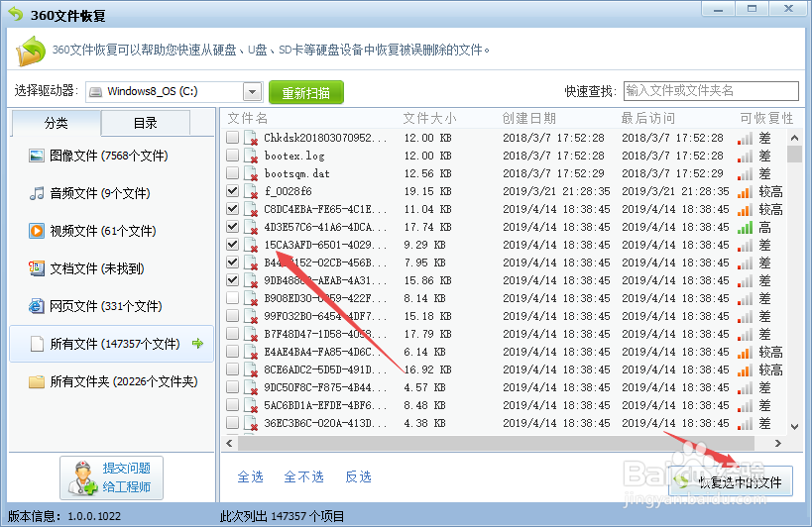This screenshot has height=527, width=812.
Task: Open 网页文件 (331个文件) category
Action: [111, 306]
